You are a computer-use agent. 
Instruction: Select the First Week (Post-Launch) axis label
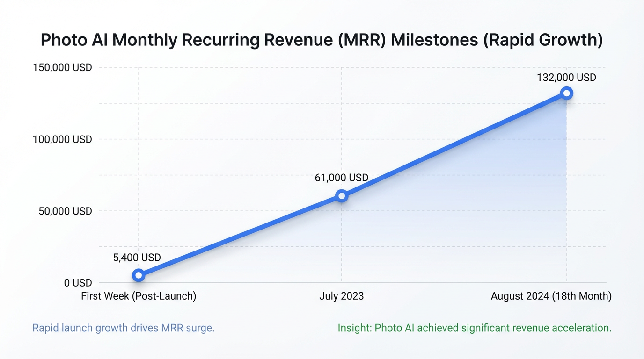(139, 296)
